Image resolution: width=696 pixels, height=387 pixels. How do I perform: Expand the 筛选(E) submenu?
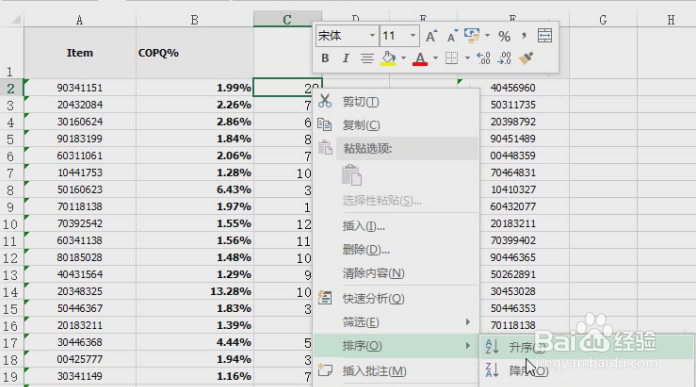tap(396, 322)
